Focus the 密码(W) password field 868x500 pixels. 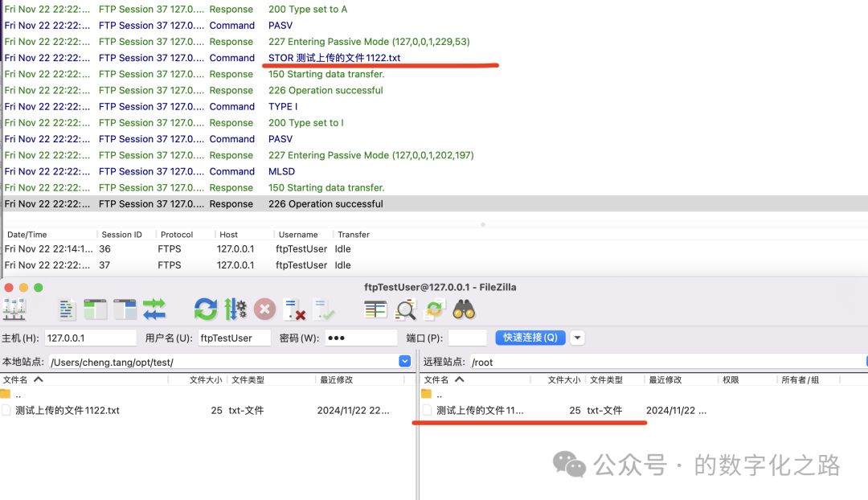361,338
